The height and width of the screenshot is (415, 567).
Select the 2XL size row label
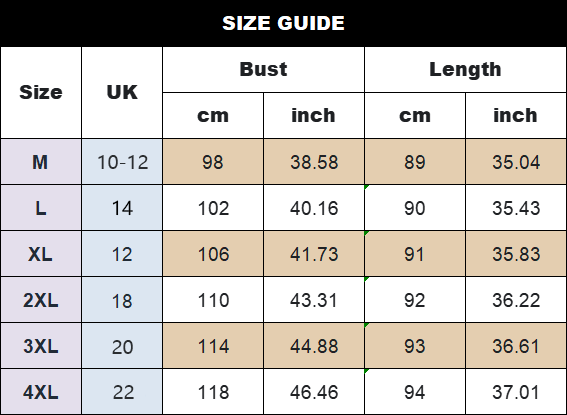click(x=41, y=300)
